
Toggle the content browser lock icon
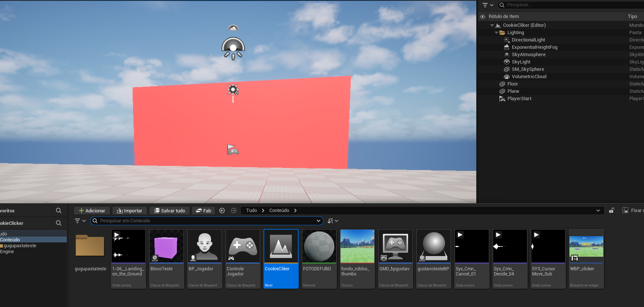click(612, 211)
